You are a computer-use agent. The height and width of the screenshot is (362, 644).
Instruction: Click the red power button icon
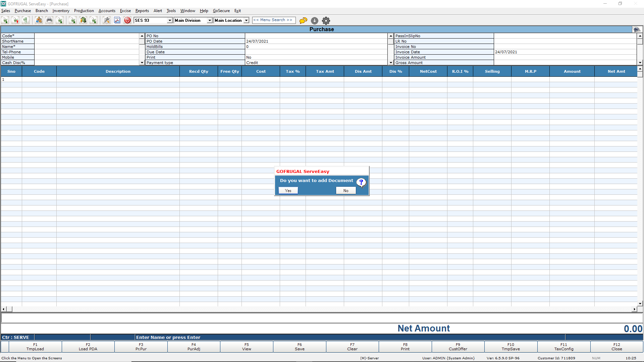127,20
